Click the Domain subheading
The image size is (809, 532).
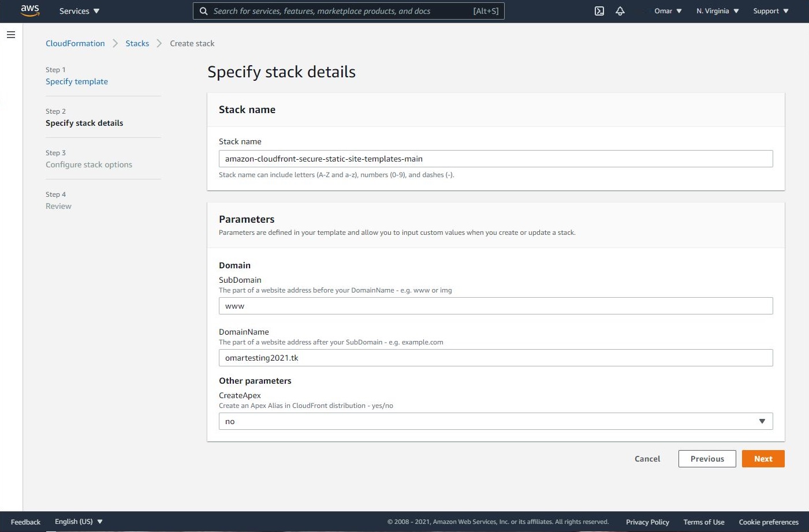pyautogui.click(x=234, y=265)
